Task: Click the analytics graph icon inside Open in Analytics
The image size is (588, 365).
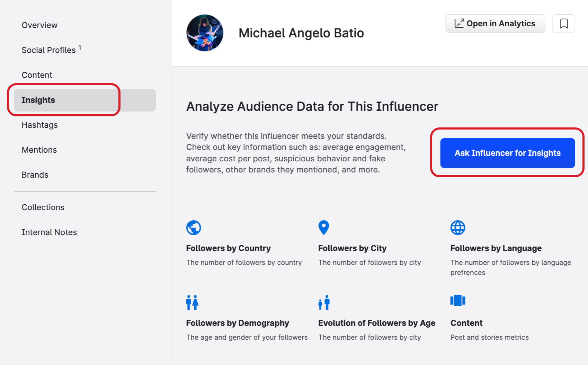Action: pos(459,23)
